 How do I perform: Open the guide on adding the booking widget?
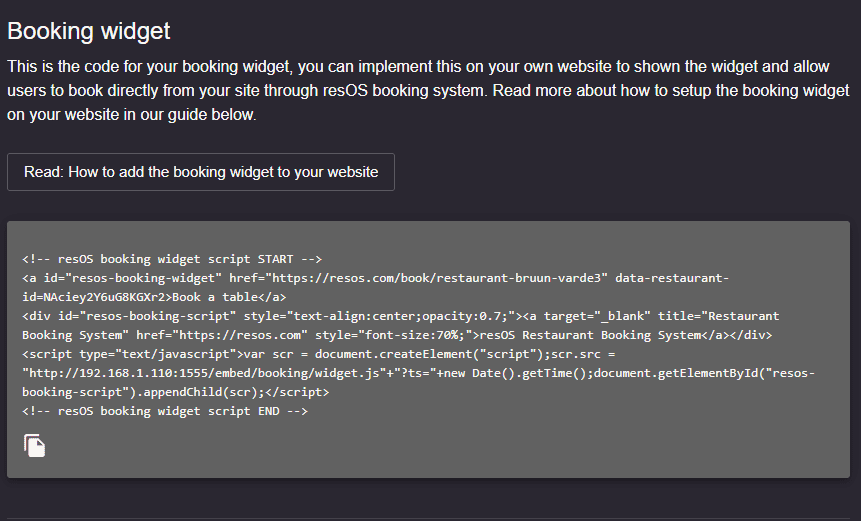tap(201, 172)
